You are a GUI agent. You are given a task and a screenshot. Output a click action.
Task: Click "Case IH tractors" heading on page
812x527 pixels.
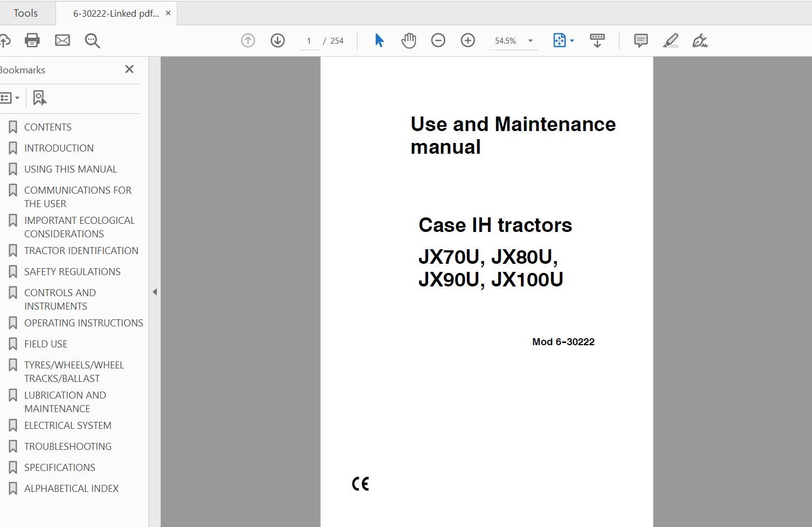pos(495,225)
